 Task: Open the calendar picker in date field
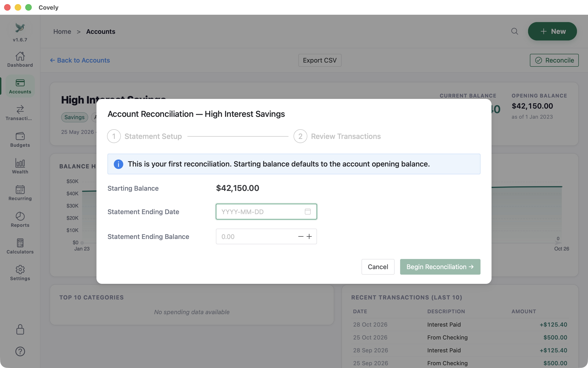[x=308, y=212]
